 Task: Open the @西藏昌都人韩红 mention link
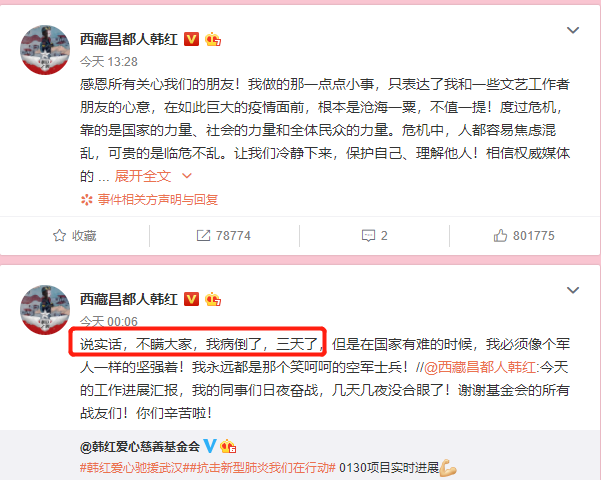point(480,367)
